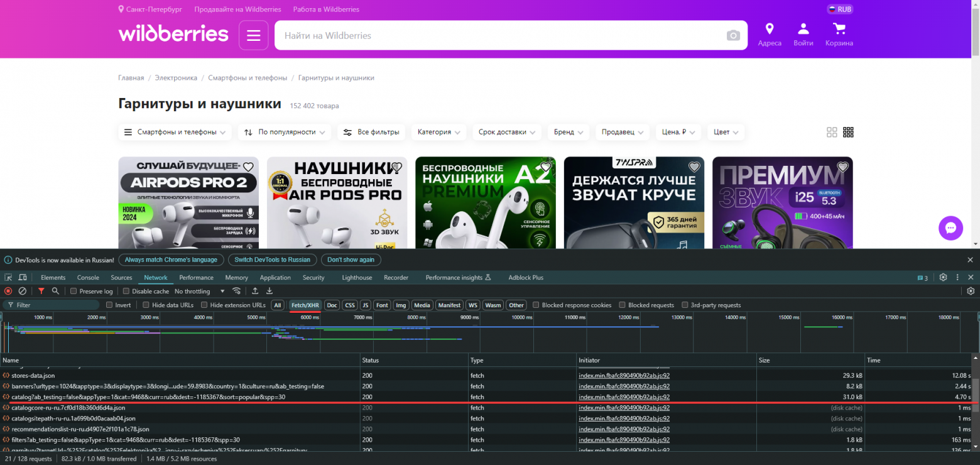Screen dimensions: 980x465
Task: Clear the network log
Action: (x=23, y=291)
